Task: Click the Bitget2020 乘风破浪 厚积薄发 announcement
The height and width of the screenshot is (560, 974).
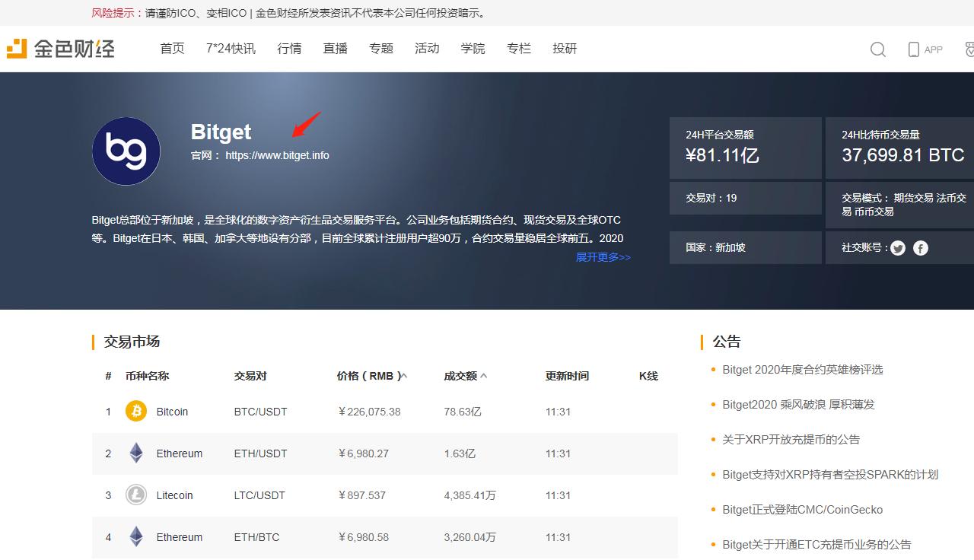Action: tap(797, 404)
